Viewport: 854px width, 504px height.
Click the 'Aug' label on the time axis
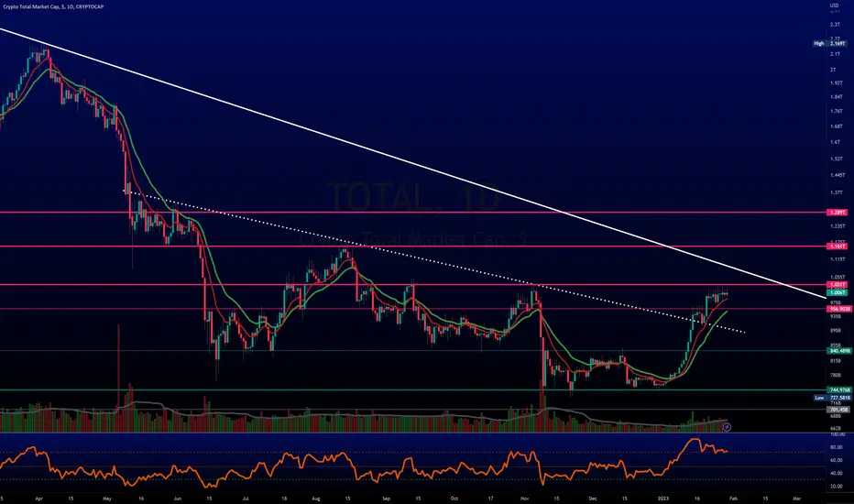316,499
